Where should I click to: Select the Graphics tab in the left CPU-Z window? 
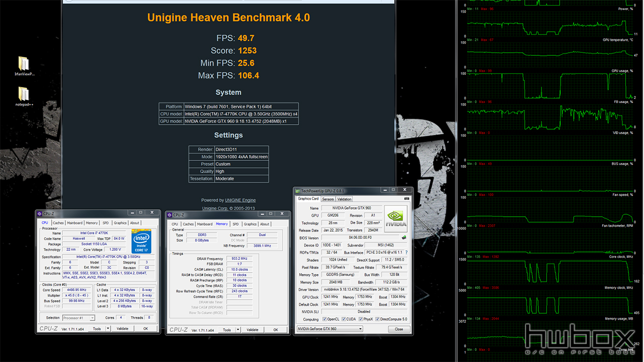click(x=120, y=223)
